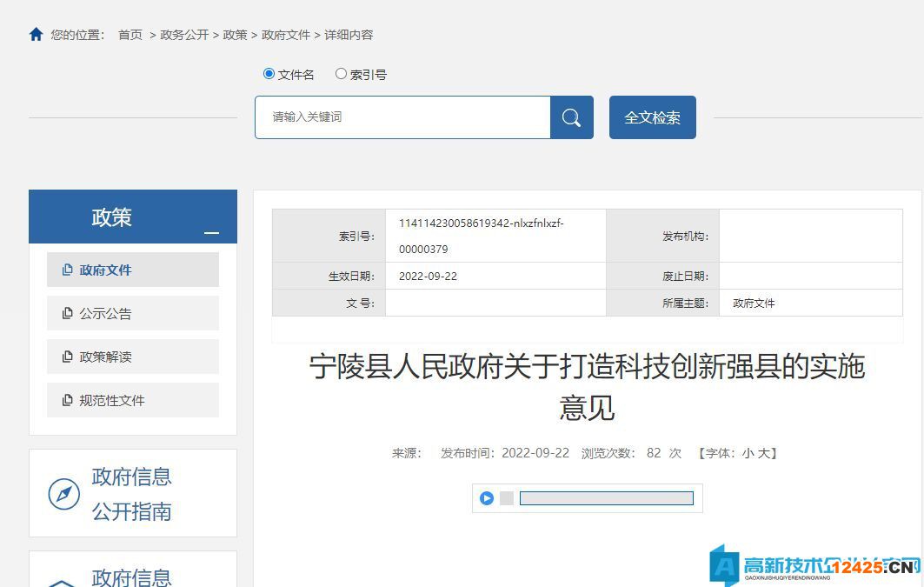924x587 pixels.
Task: Open the 政务公开 breadcrumb link
Action: tap(184, 36)
